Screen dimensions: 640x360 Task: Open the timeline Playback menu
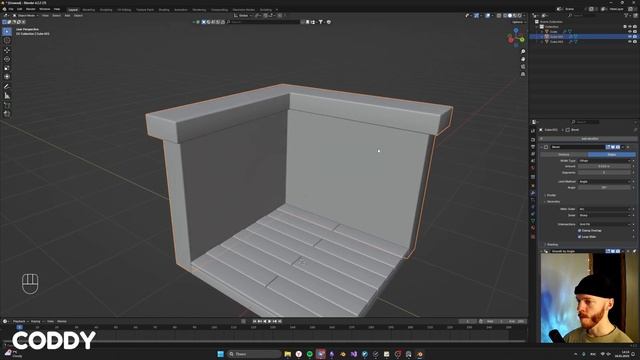click(x=19, y=322)
